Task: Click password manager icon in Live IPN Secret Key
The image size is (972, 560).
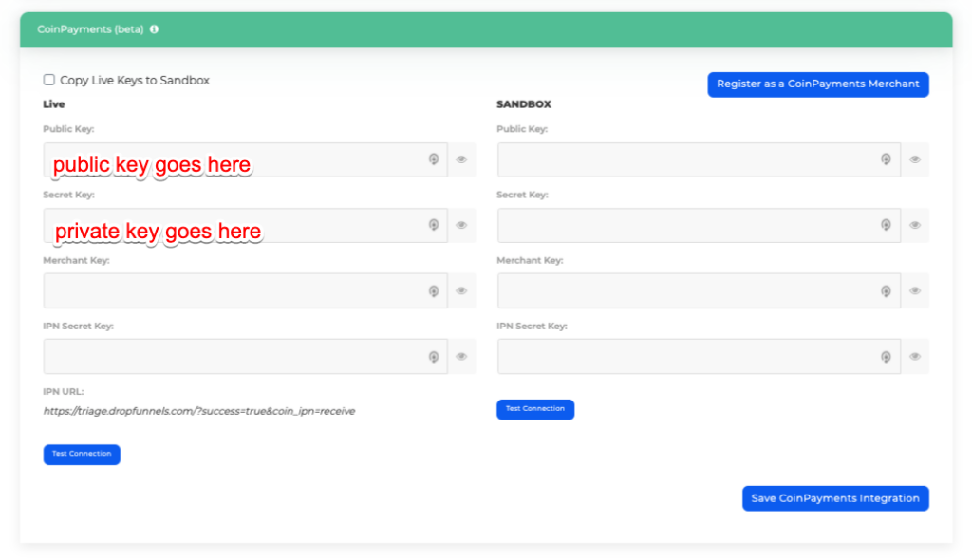Action: pyautogui.click(x=433, y=357)
